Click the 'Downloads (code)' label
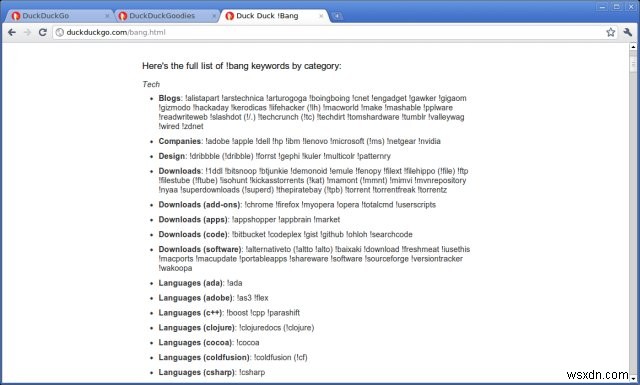 click(x=193, y=234)
